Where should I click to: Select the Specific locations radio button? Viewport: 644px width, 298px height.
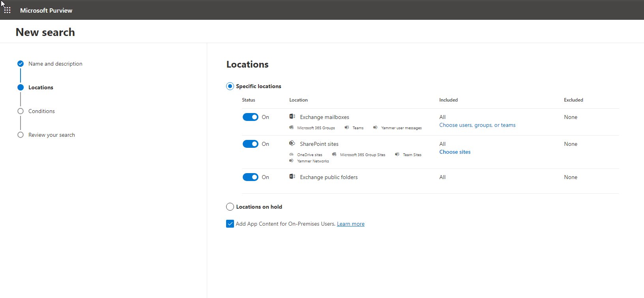coord(230,86)
